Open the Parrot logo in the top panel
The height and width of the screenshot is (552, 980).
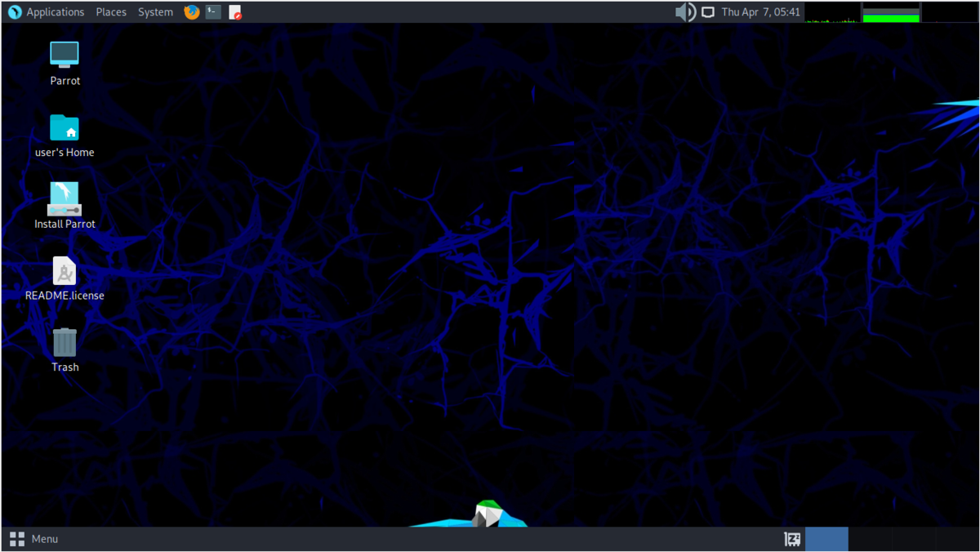point(14,12)
